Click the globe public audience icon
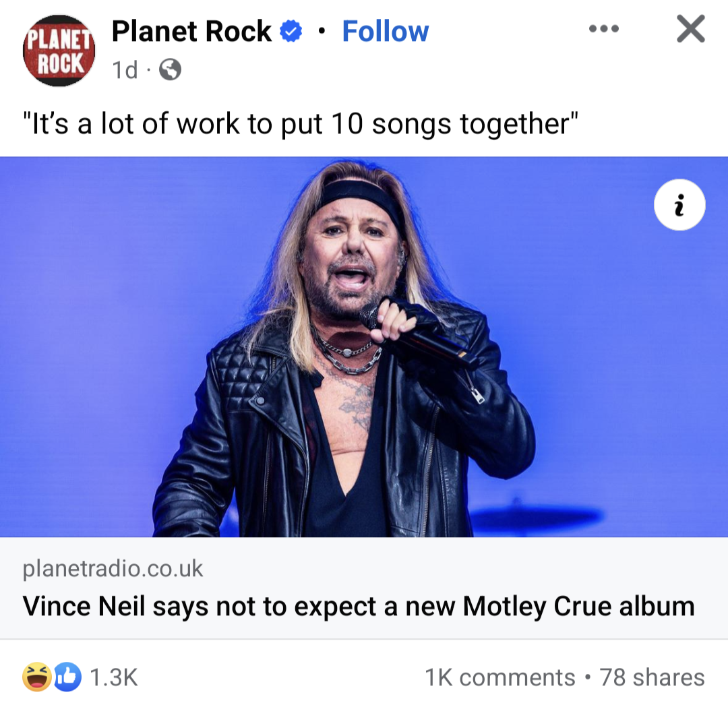The height and width of the screenshot is (707, 728). coord(170,69)
